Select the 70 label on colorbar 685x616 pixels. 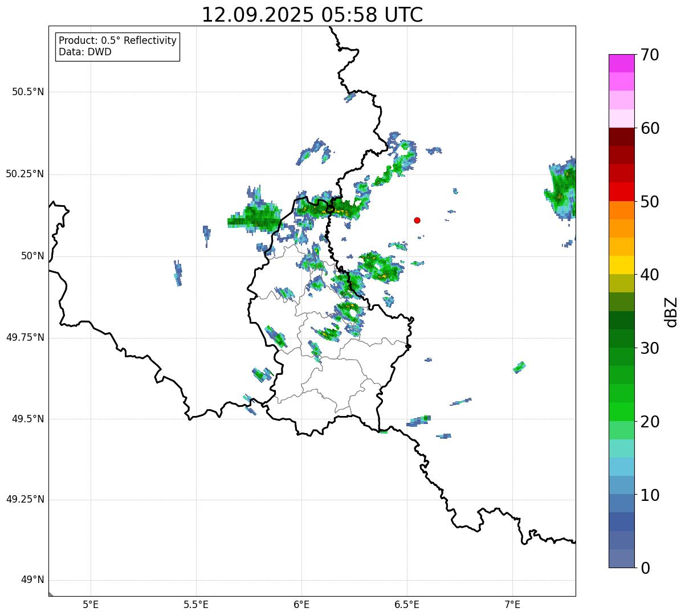pyautogui.click(x=650, y=55)
